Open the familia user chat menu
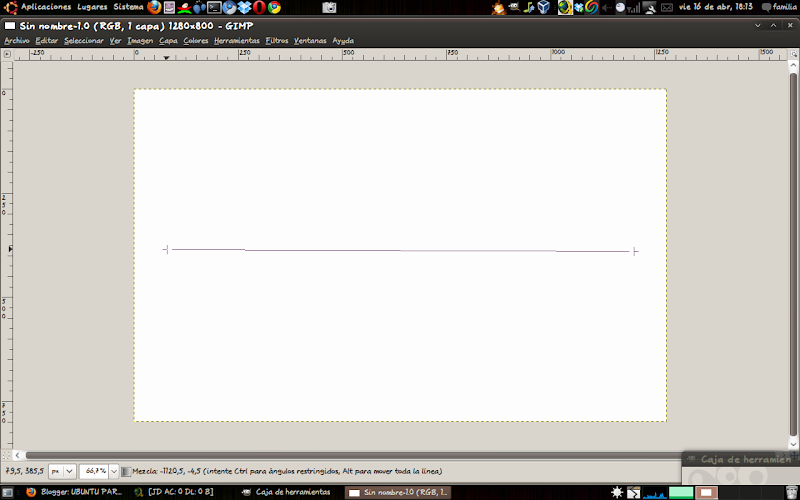This screenshot has width=800, height=500. point(779,7)
